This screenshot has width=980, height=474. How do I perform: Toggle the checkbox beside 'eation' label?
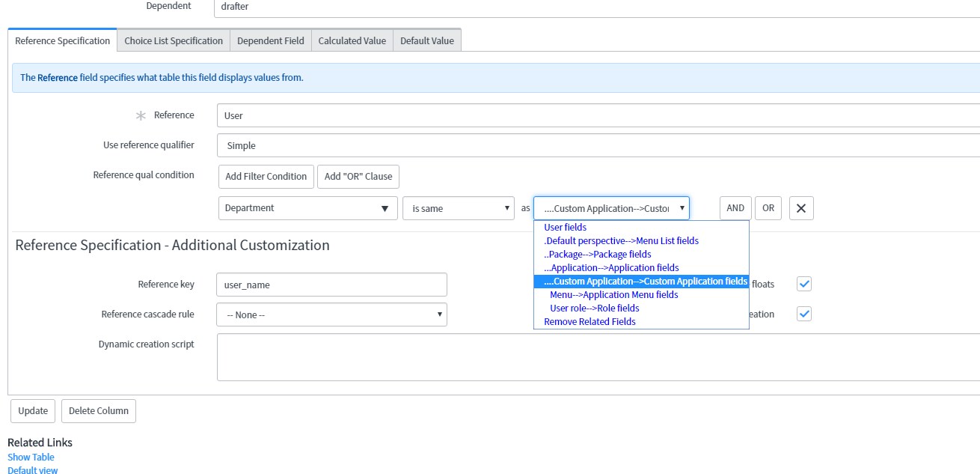click(804, 314)
